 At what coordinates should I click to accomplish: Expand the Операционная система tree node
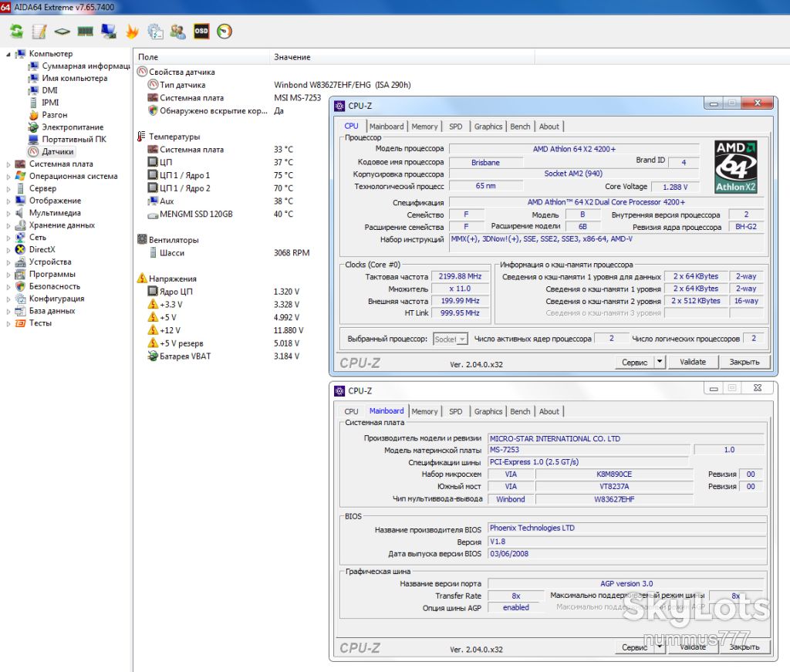[x=8, y=177]
